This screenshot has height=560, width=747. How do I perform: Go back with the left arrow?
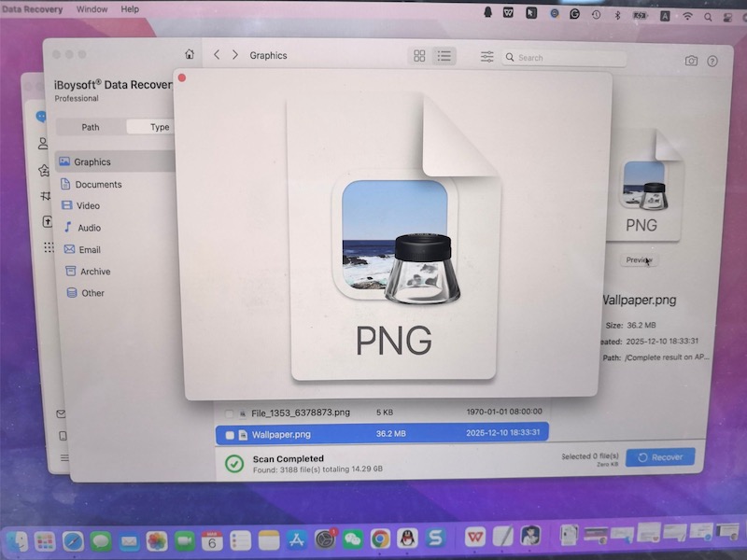point(217,55)
